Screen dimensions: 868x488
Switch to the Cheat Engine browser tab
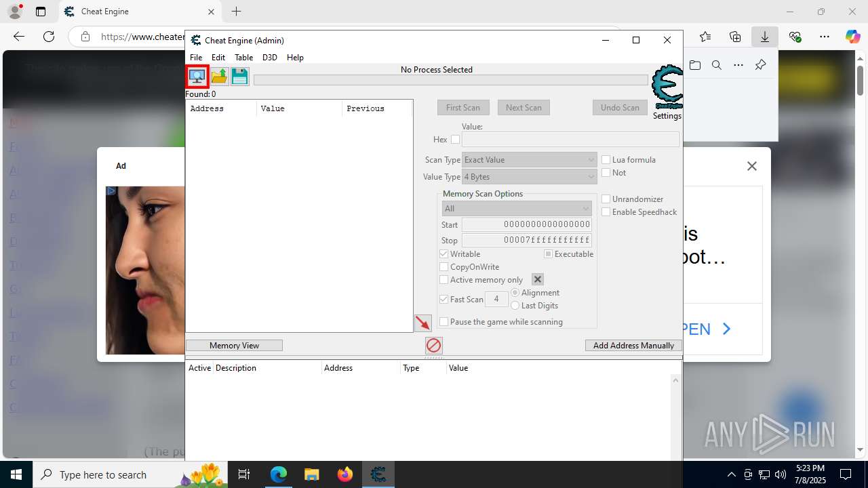(139, 12)
